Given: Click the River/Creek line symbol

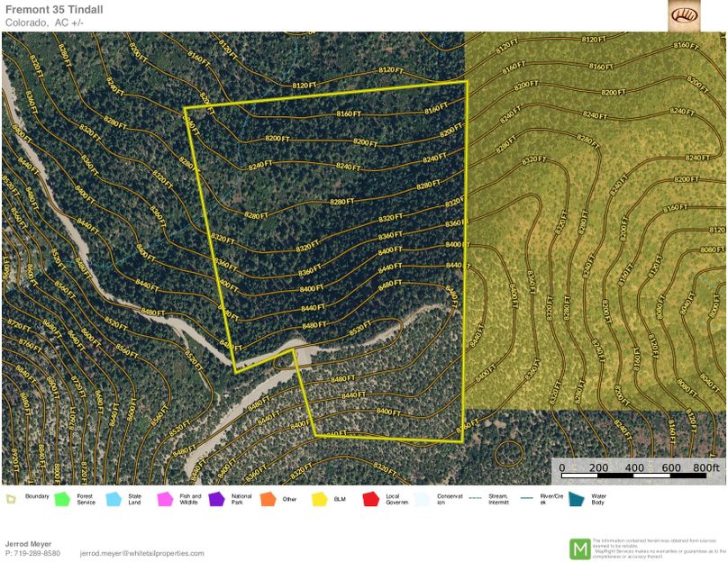Looking at the screenshot, I should click(524, 498).
